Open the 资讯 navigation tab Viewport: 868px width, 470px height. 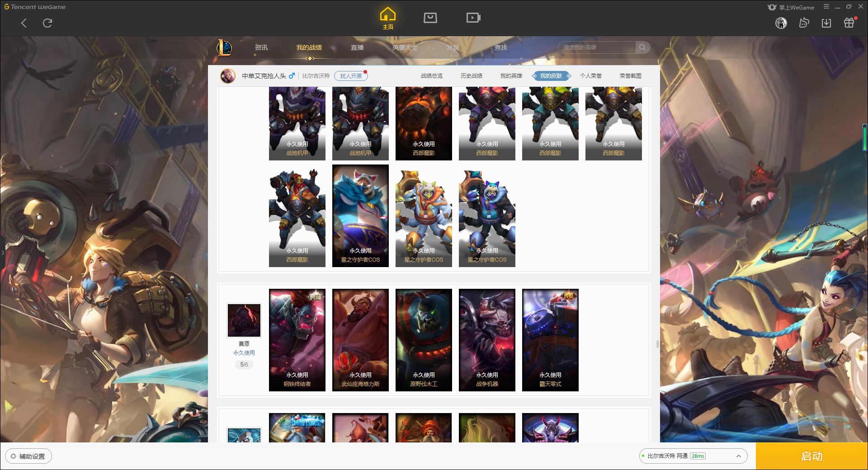point(261,47)
